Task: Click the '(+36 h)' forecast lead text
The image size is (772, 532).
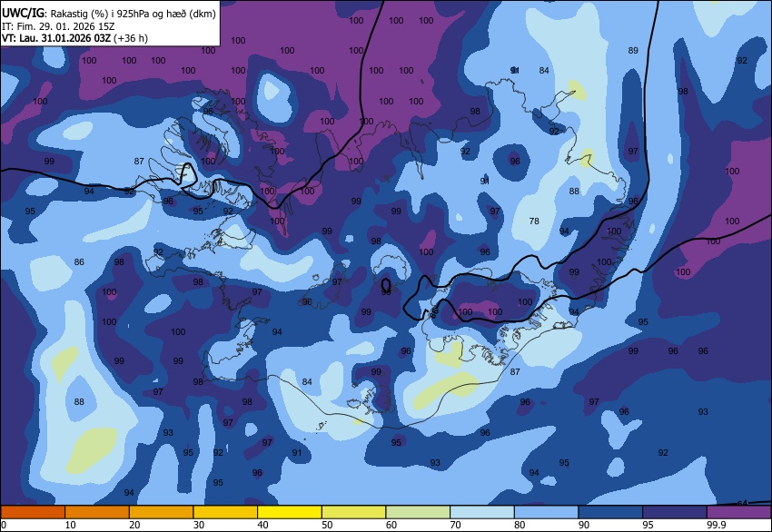Action: click(131, 38)
